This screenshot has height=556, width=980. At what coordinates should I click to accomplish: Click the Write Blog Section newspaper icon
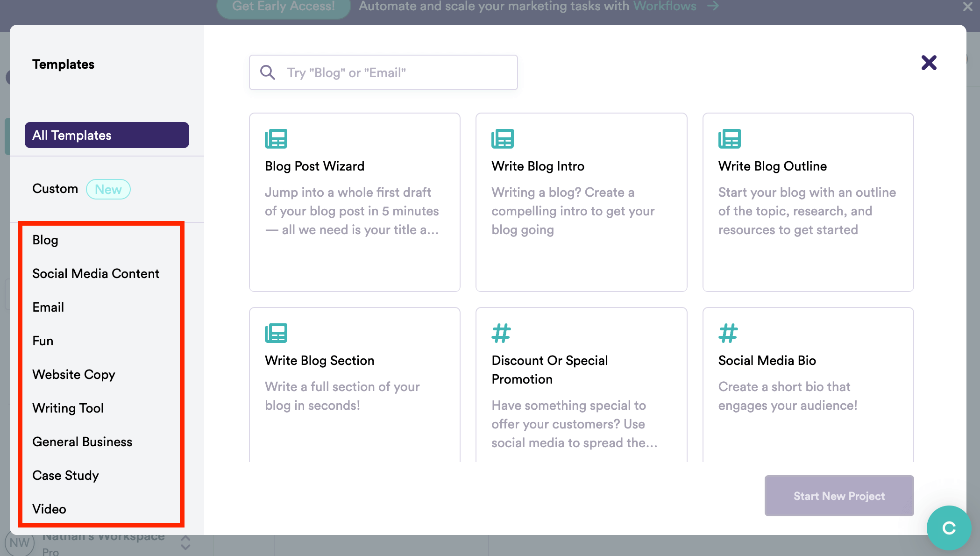click(x=276, y=333)
